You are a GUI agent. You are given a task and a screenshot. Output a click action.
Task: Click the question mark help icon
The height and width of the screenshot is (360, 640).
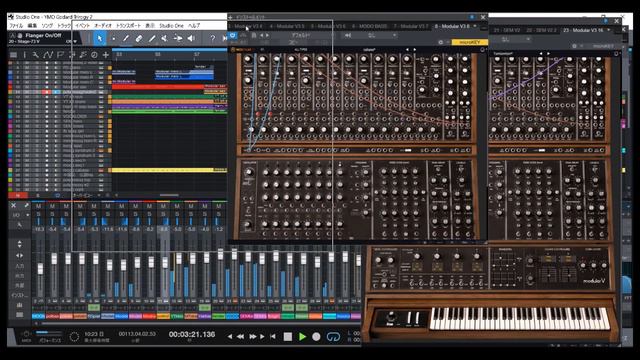(x=212, y=39)
